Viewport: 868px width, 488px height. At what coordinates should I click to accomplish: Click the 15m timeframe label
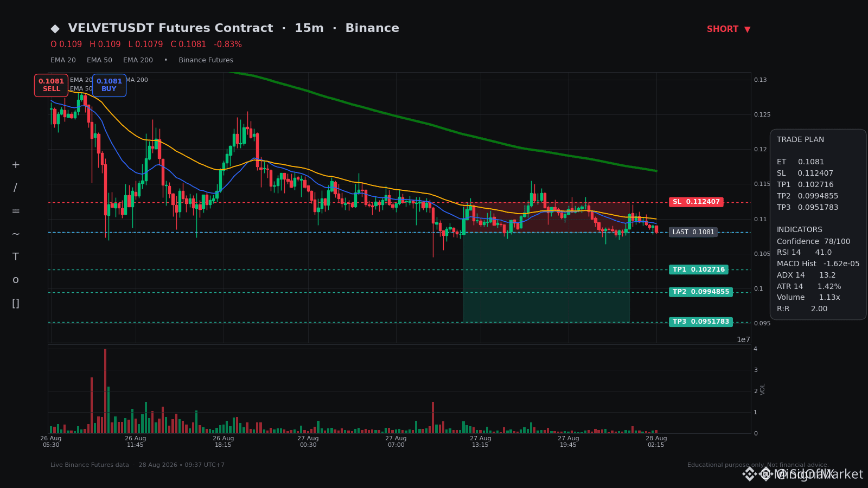tap(309, 28)
